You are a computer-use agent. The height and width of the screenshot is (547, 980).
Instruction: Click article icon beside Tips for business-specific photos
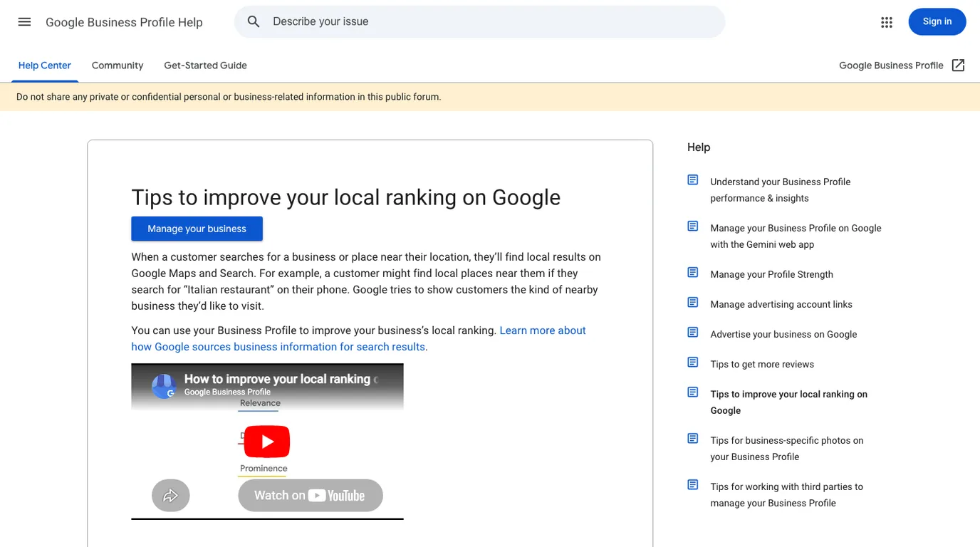pos(693,439)
